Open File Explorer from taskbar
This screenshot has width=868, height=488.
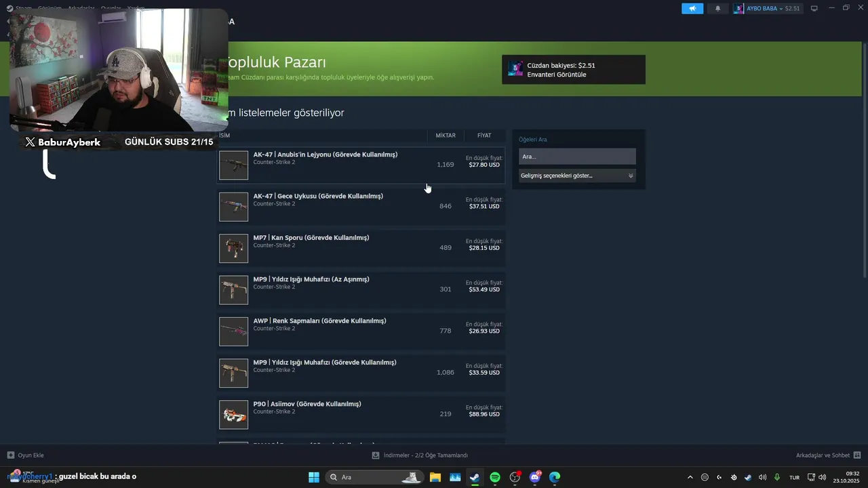(x=435, y=477)
